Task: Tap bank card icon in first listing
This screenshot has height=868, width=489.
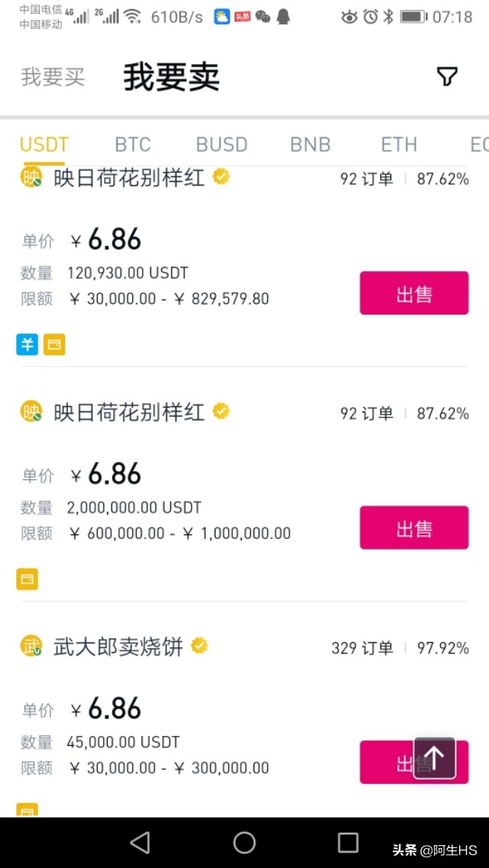Action: click(x=54, y=344)
